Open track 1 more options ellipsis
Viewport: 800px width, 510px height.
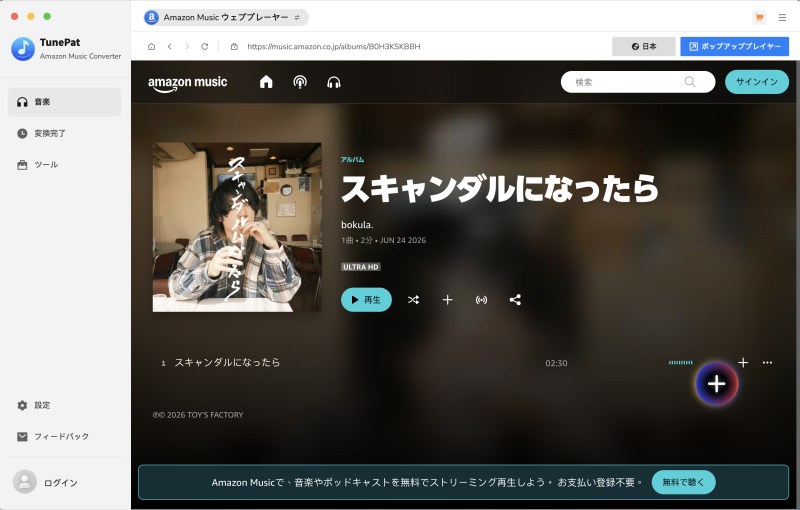767,363
